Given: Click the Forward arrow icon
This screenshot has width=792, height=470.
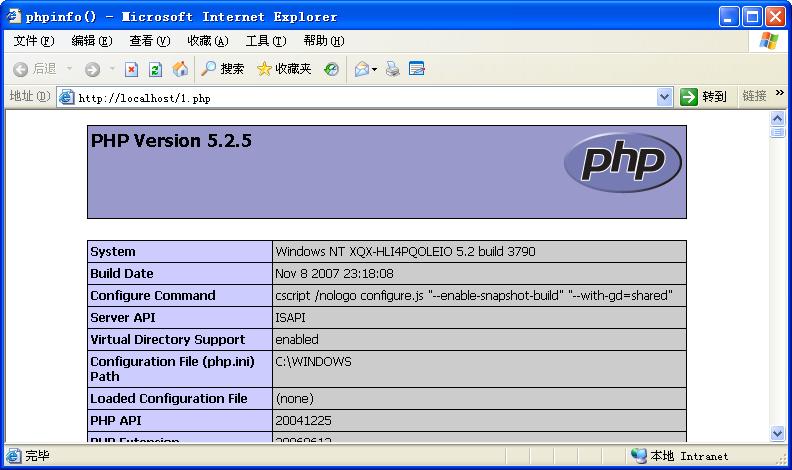Looking at the screenshot, I should point(92,69).
